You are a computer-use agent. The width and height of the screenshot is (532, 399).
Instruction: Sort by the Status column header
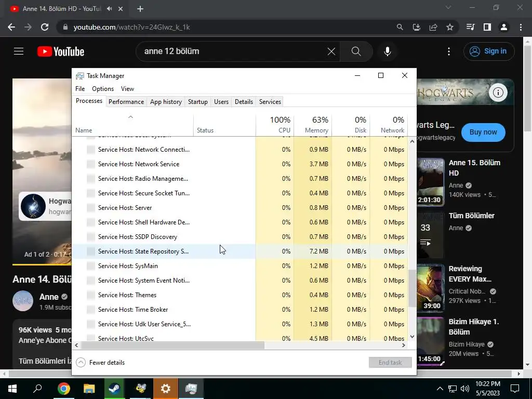tap(224, 125)
